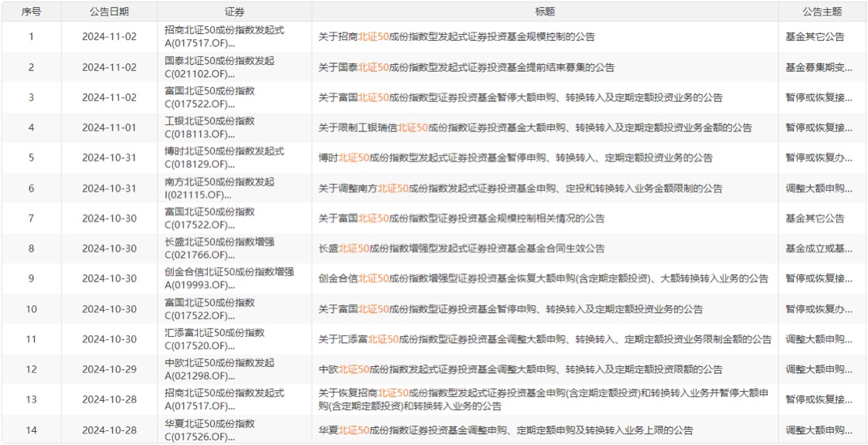Select security 富国北证50 C(017522.OF) in row 3
This screenshot has width=868, height=445.
pos(209,98)
